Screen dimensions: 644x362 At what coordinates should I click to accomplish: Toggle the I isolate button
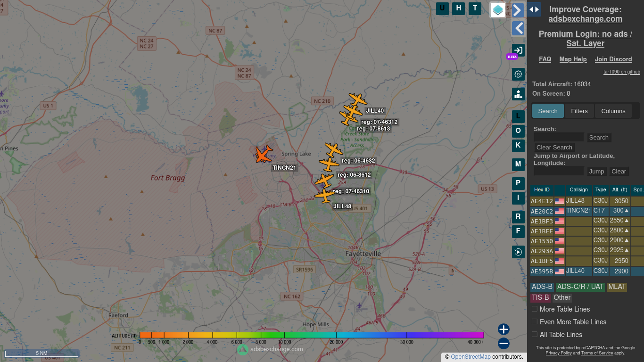click(518, 198)
